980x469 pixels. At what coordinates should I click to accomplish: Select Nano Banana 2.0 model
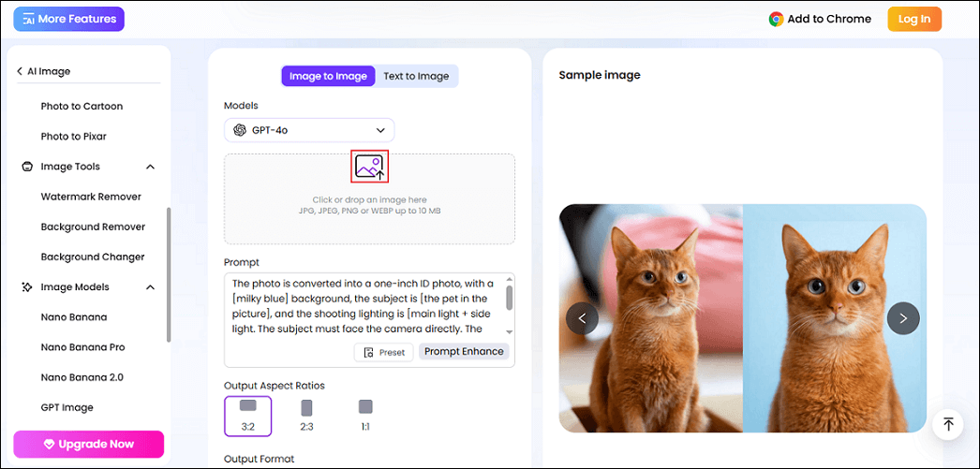82,377
